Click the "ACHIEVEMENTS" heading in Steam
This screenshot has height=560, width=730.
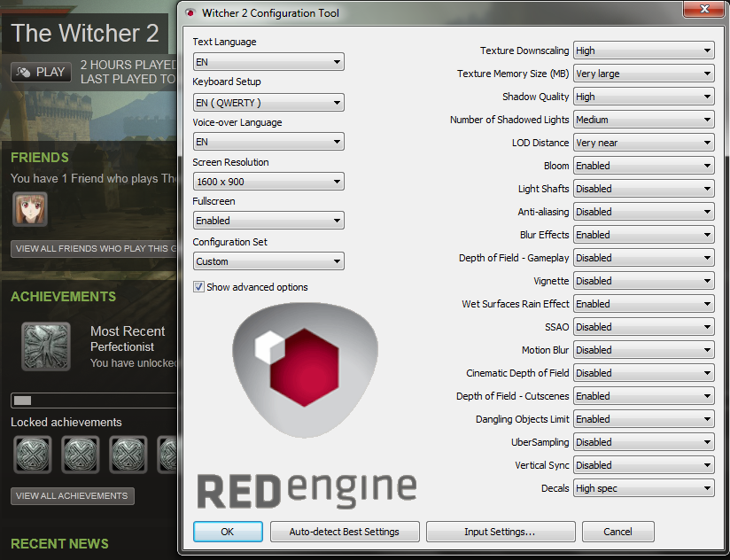click(x=63, y=297)
